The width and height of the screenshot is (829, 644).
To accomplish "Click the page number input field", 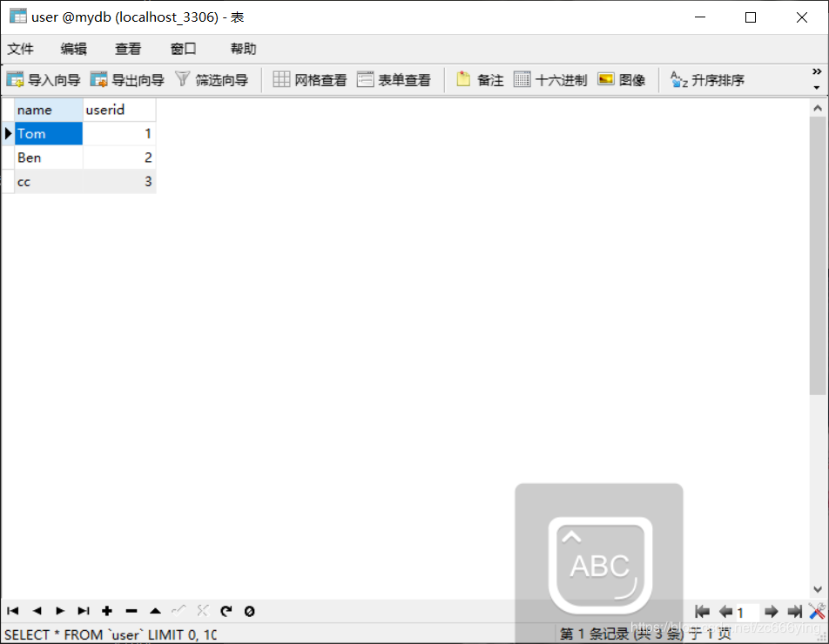I will tap(747, 613).
